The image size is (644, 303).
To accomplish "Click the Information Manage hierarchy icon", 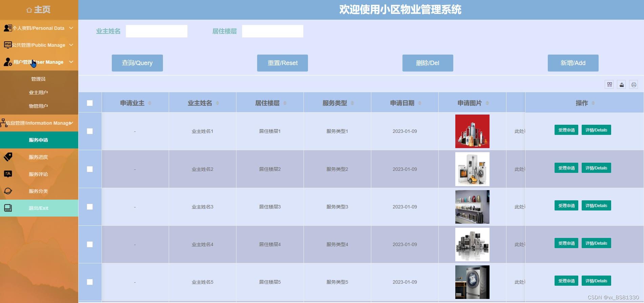I will (4, 123).
